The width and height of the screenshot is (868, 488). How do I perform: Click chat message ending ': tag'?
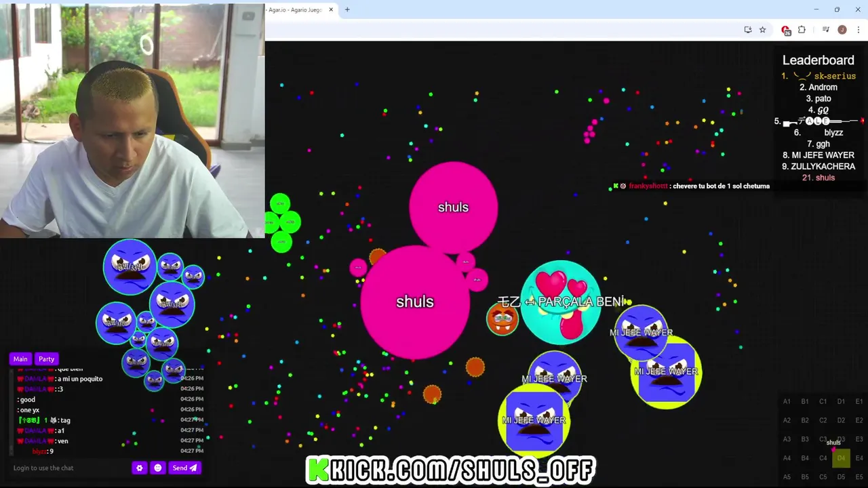click(x=44, y=420)
